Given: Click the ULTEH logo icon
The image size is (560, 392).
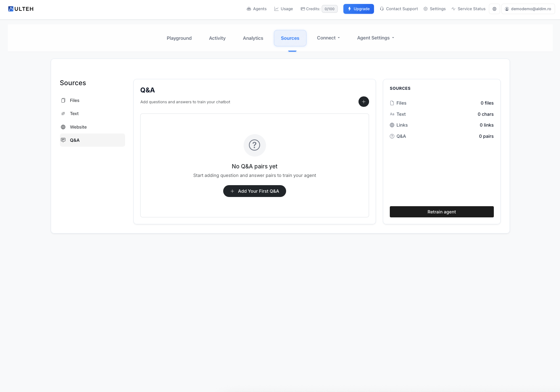Looking at the screenshot, I should point(11,9).
